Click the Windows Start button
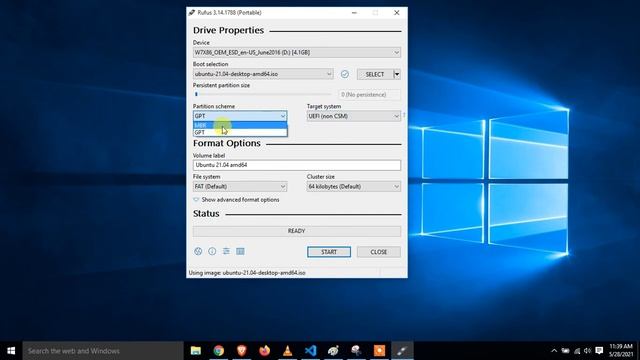Viewport: 640px width, 360px height. pyautogui.click(x=11, y=351)
